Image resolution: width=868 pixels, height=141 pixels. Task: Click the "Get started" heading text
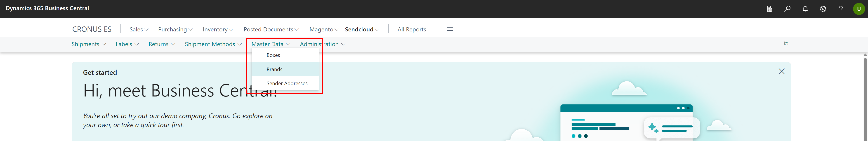[x=100, y=72]
